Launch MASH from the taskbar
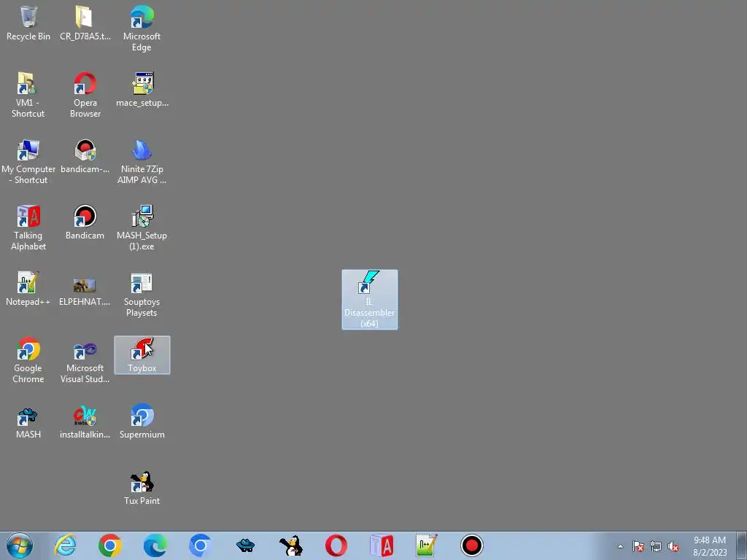This screenshot has width=747, height=560. tap(245, 545)
